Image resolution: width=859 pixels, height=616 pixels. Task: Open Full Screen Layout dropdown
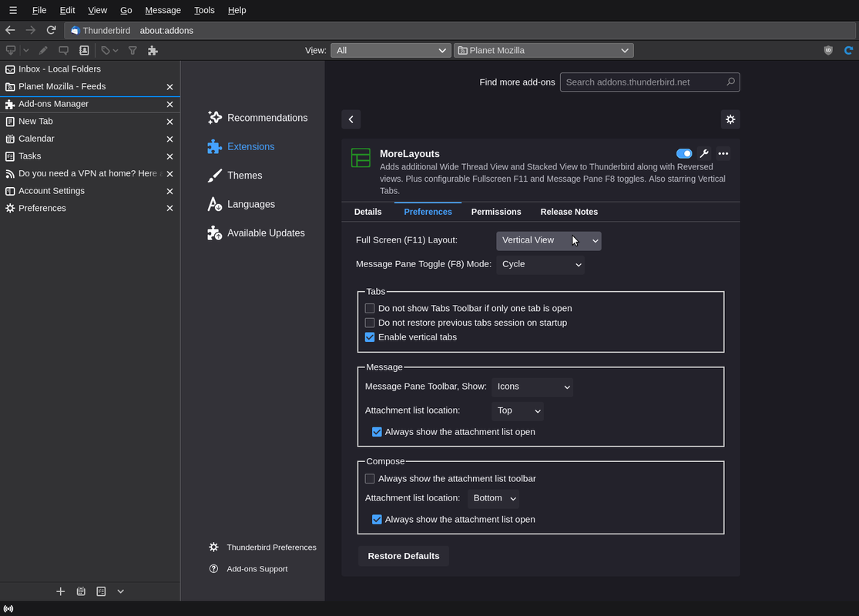pos(549,240)
